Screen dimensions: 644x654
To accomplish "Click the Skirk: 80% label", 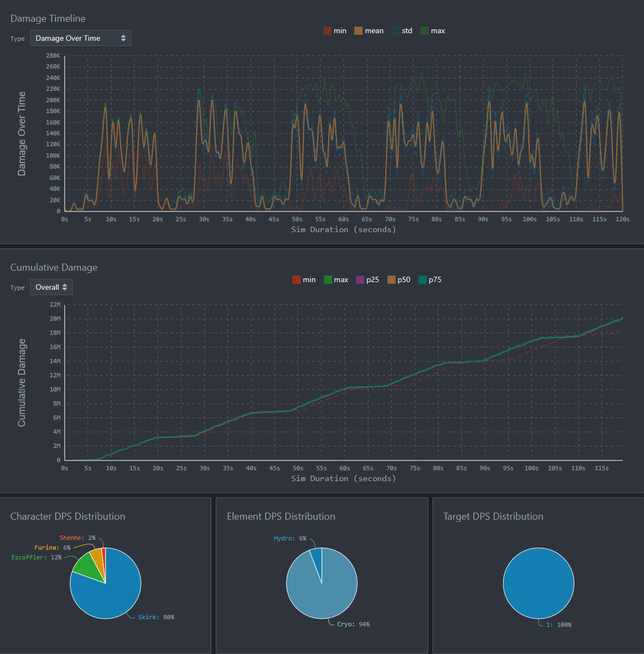I will pyautogui.click(x=156, y=618).
